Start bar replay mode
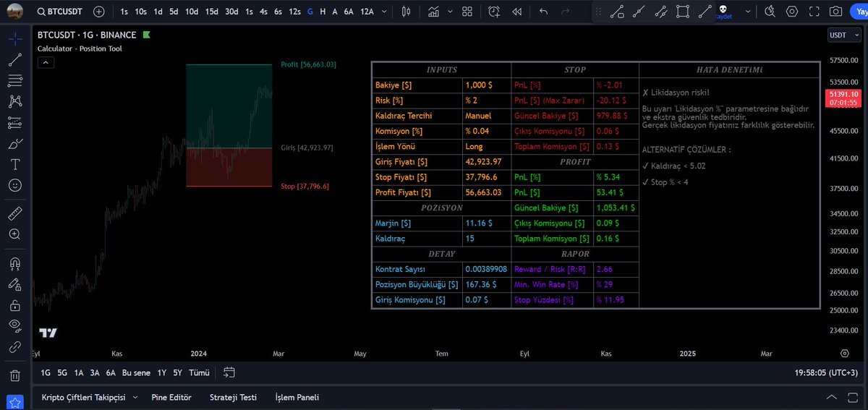Viewport: 868px width, 410px height. 516,12
